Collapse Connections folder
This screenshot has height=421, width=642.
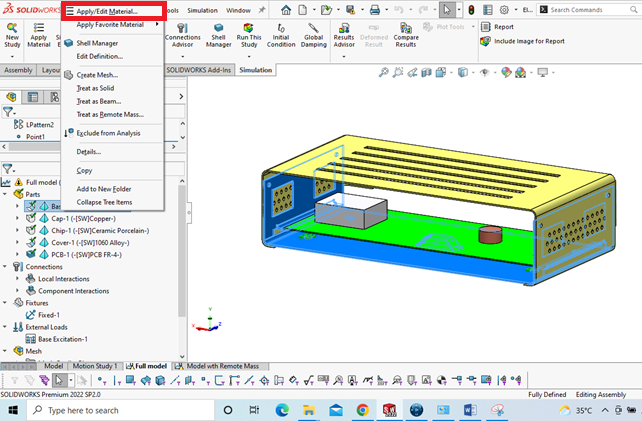5,267
